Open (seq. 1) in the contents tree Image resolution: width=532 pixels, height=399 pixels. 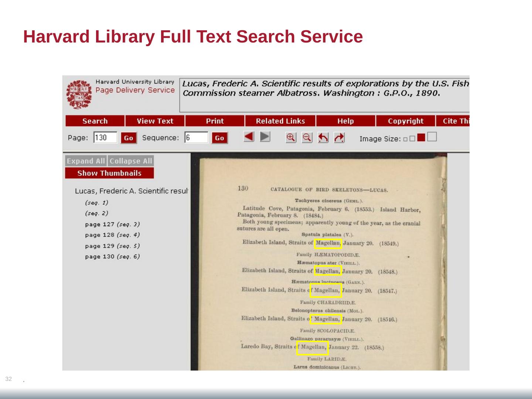pyautogui.click(x=96, y=202)
